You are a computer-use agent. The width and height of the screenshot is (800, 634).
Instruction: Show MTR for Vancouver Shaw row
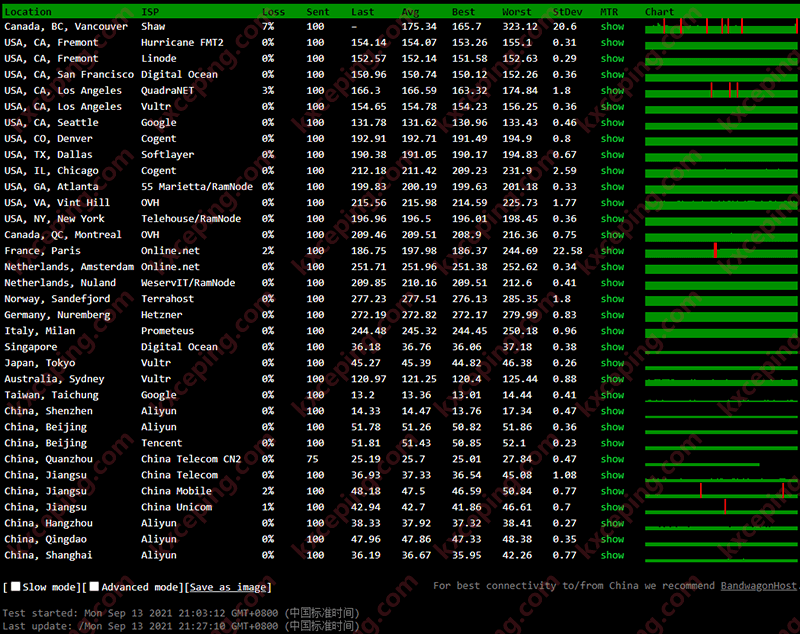coord(612,27)
